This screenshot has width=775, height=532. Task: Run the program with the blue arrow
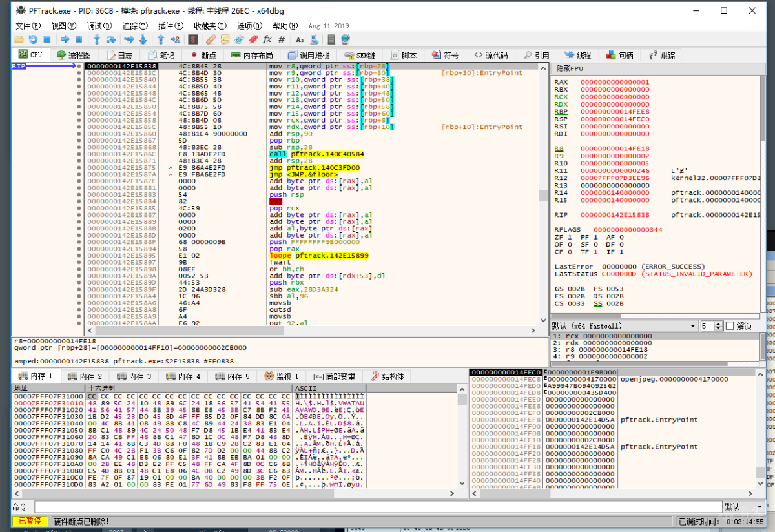coord(65,39)
